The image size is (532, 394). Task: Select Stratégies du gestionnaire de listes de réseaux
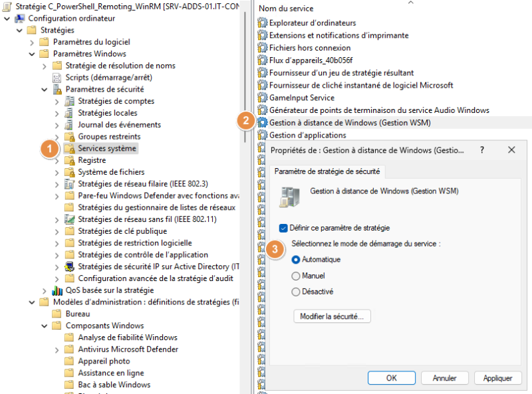tap(156, 207)
